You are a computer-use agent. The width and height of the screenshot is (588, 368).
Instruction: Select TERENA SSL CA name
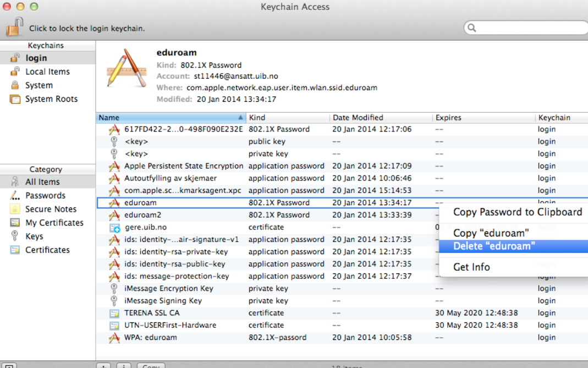point(152,313)
